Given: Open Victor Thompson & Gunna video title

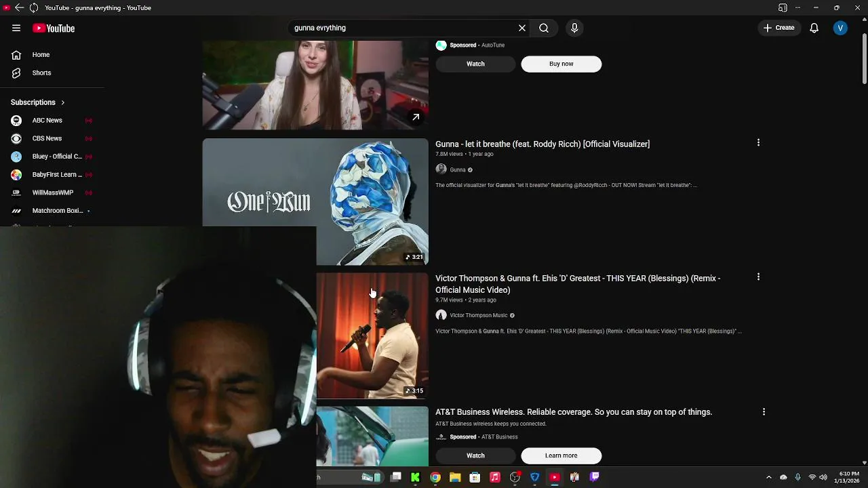Looking at the screenshot, I should 578,284.
